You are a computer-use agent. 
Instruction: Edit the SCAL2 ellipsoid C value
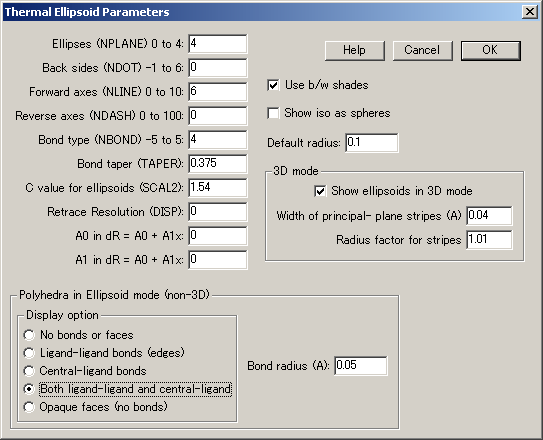pyautogui.click(x=218, y=188)
